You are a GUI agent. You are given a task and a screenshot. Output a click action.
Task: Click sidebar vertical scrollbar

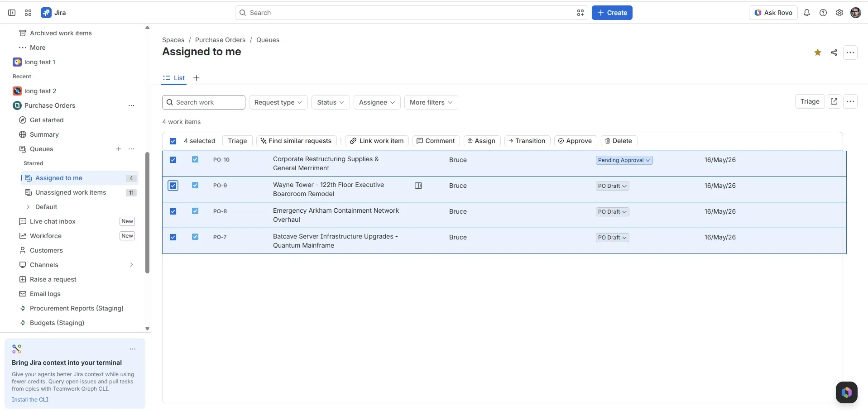tap(147, 213)
